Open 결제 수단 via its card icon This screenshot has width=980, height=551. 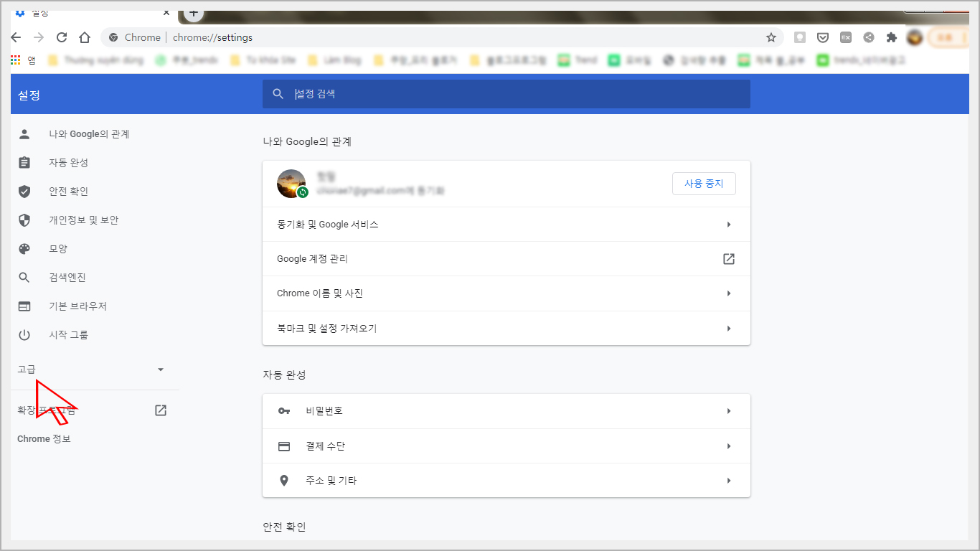coord(284,446)
